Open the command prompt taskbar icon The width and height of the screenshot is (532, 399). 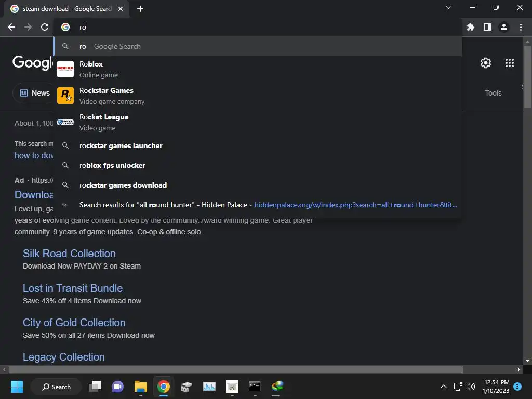click(255, 387)
